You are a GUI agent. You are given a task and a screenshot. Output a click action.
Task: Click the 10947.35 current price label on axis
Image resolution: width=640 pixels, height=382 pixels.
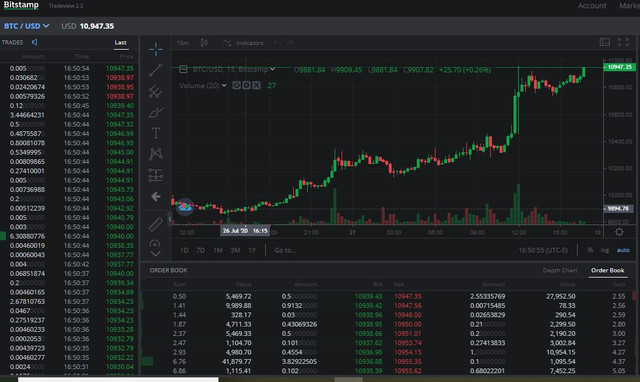619,67
